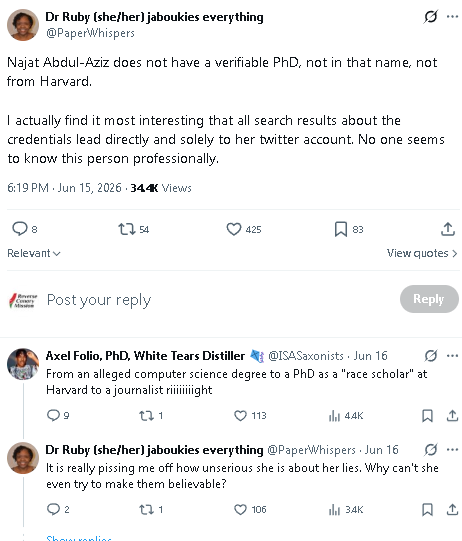The image size is (462, 541).
Task: Like the main post with 425 likes
Action: pos(244,229)
